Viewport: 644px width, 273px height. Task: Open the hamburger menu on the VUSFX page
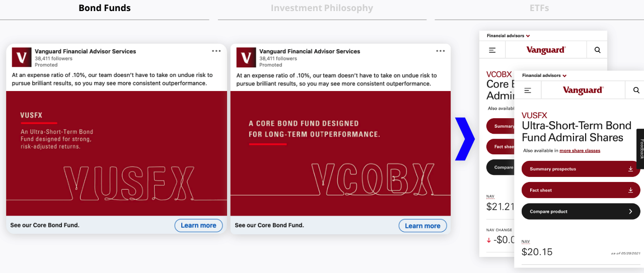point(528,90)
